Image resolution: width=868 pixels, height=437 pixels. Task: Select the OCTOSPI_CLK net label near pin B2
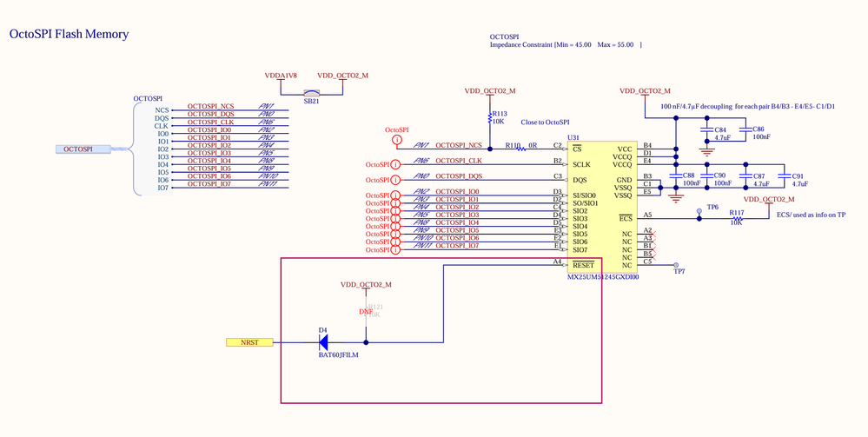click(459, 162)
